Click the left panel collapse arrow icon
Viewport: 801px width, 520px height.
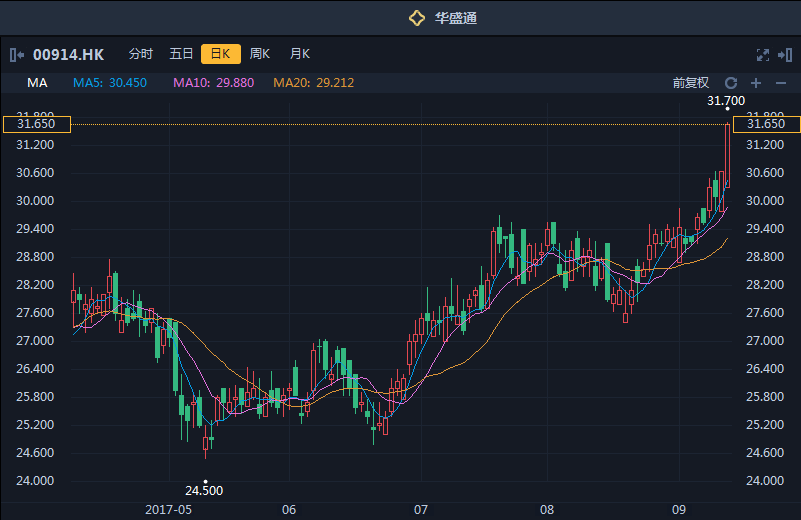click(17, 54)
